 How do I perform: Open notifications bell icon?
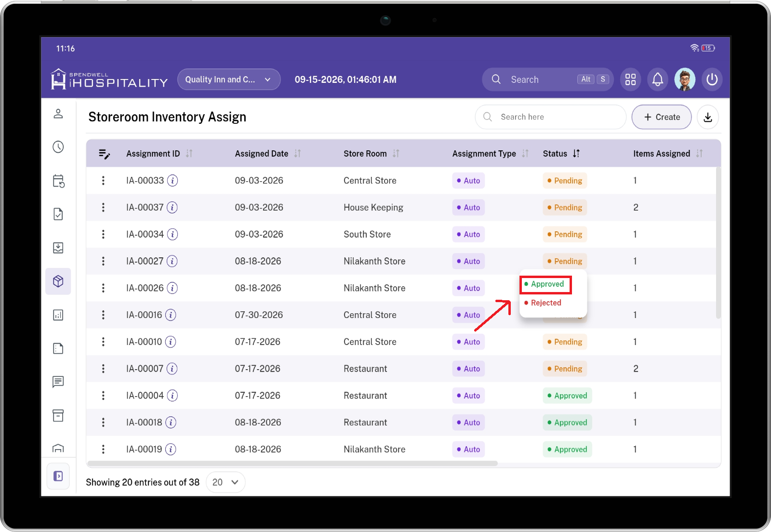(658, 80)
